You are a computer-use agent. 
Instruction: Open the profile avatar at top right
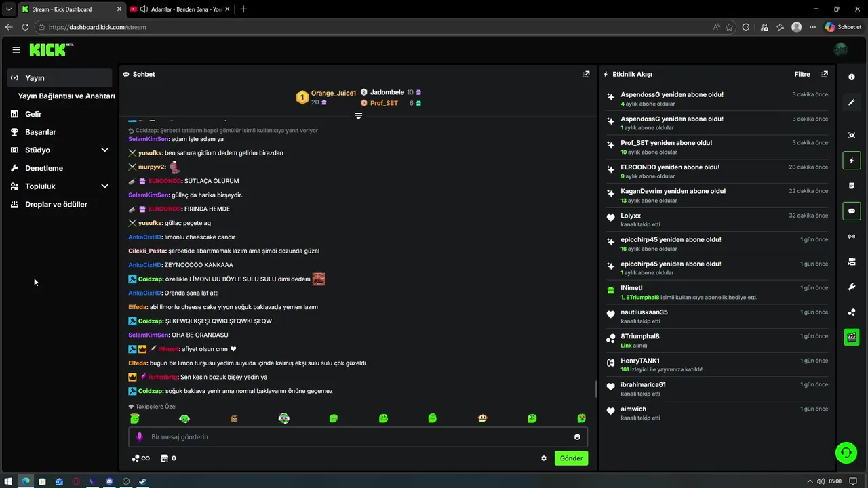pos(841,49)
